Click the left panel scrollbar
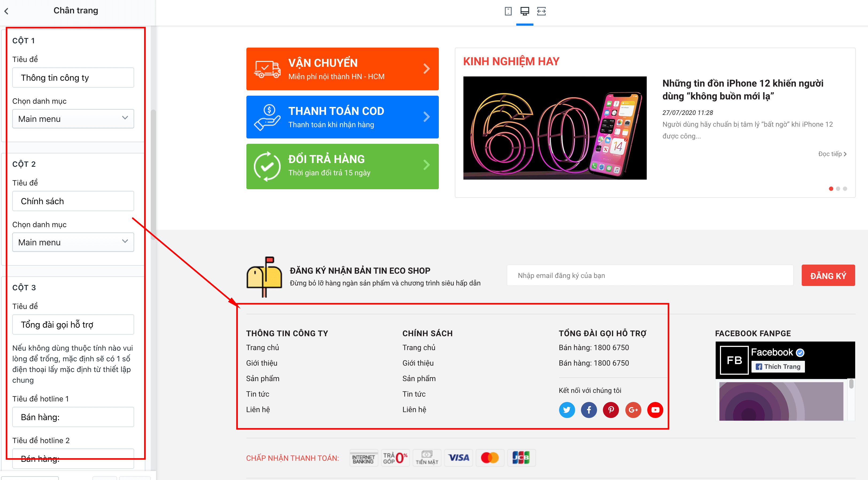 [153, 174]
